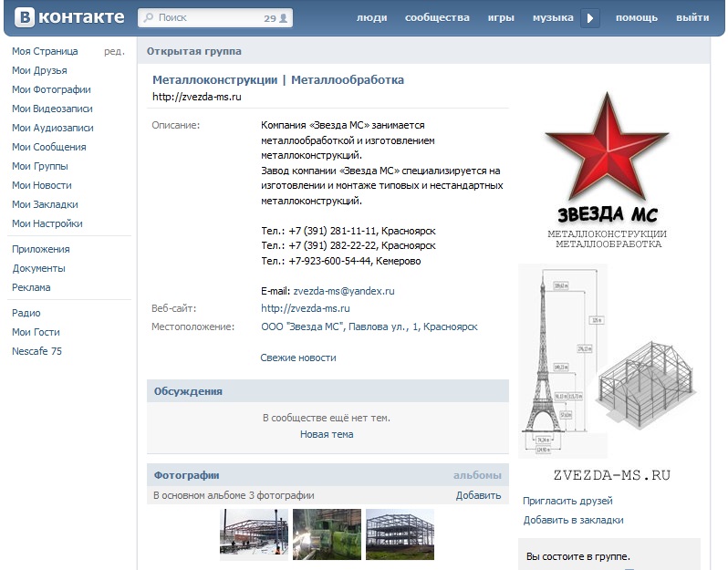The image size is (728, 570).
Task: Create a Новая тема discussion
Action: pyautogui.click(x=327, y=434)
